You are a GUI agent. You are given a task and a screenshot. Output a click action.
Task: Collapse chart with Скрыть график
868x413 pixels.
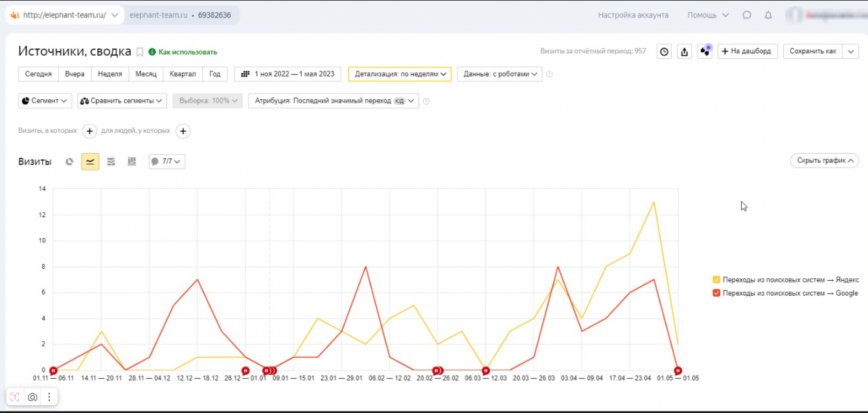point(824,160)
